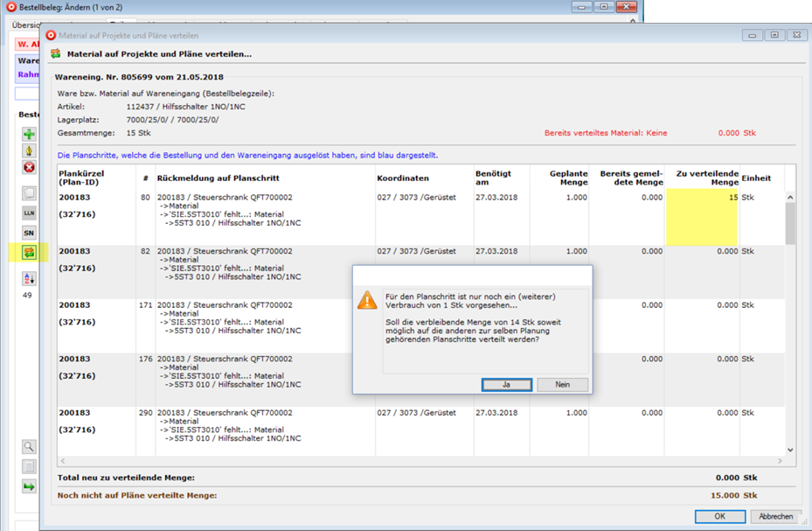
Task: Click the LLN sidebar icon
Action: [29, 213]
